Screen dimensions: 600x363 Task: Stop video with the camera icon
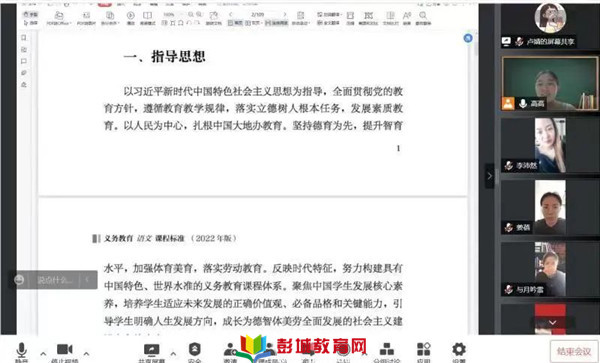(x=65, y=351)
